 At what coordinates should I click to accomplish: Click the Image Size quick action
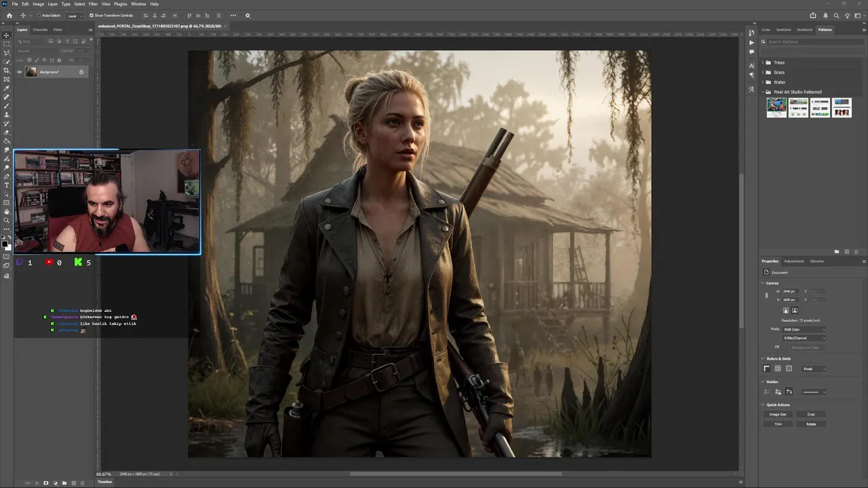(x=778, y=414)
